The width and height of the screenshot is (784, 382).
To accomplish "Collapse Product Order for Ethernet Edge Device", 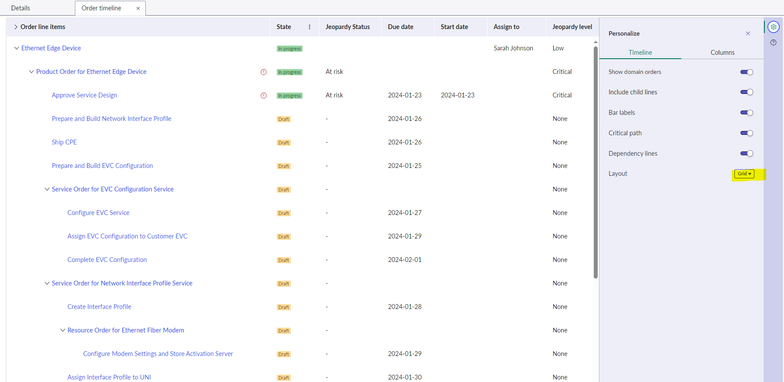I will [32, 72].
